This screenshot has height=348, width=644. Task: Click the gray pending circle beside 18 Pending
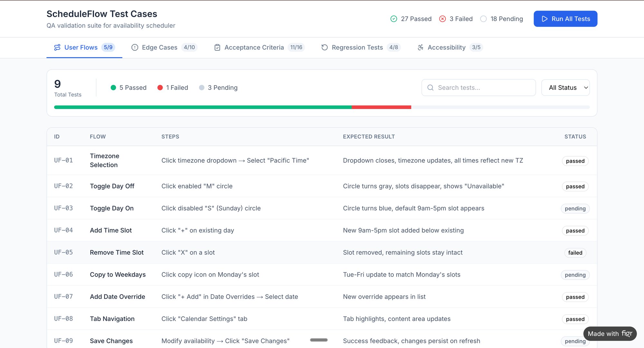point(483,19)
